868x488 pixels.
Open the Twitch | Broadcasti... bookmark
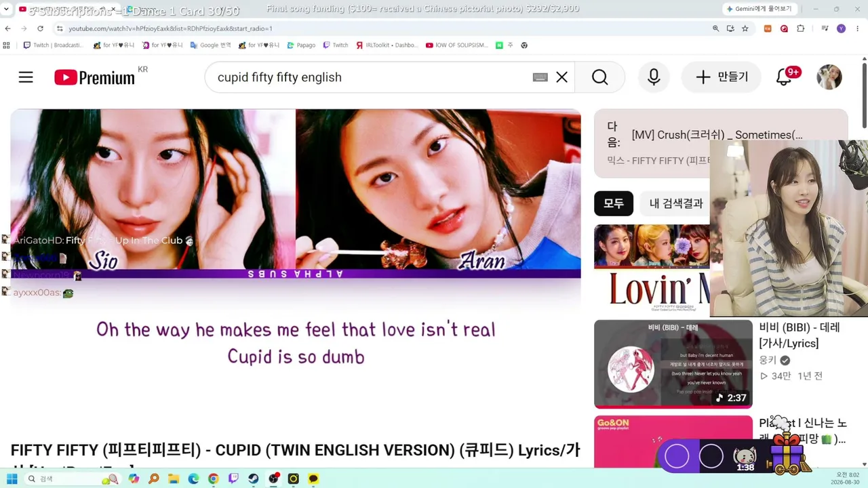pos(54,45)
